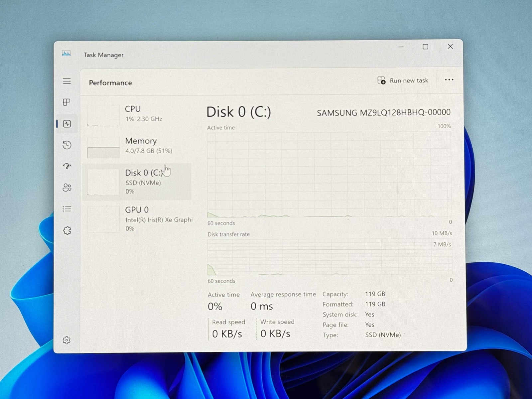Click the Formatted 119 GB value
The width and height of the screenshot is (532, 399).
pos(375,304)
